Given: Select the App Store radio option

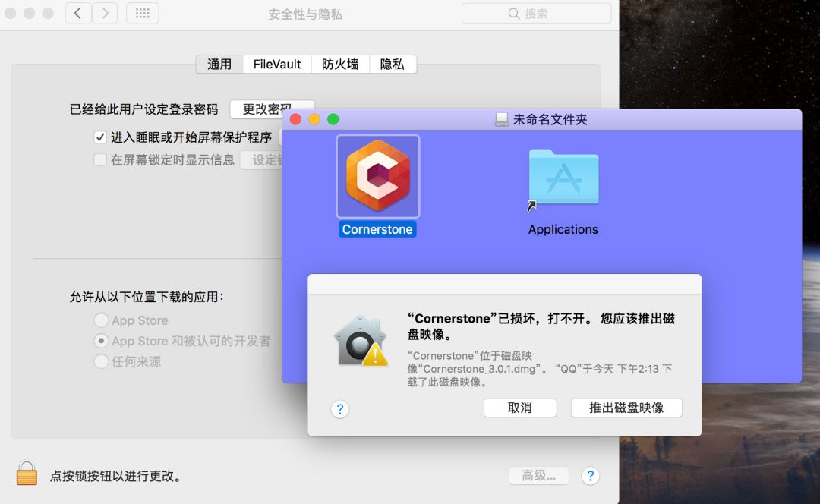Looking at the screenshot, I should 101,320.
